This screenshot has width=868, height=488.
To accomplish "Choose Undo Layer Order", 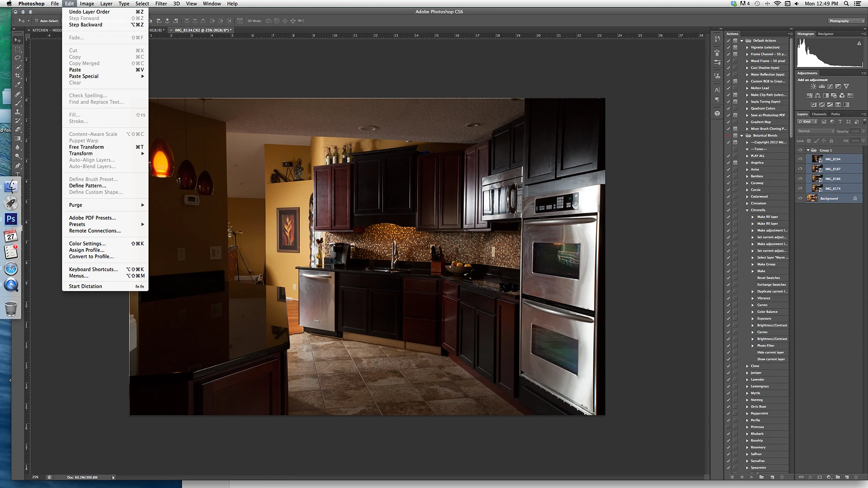I will 106,12.
